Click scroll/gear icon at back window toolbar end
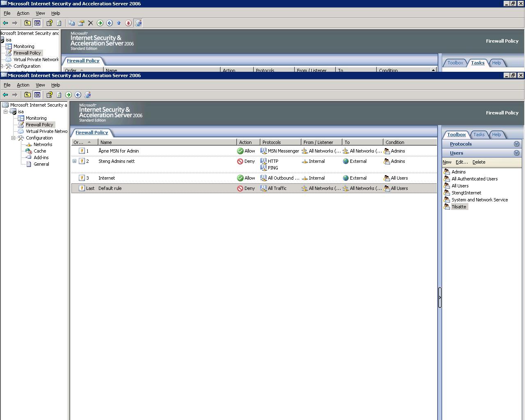Image resolution: width=525 pixels, height=420 pixels. [138, 23]
